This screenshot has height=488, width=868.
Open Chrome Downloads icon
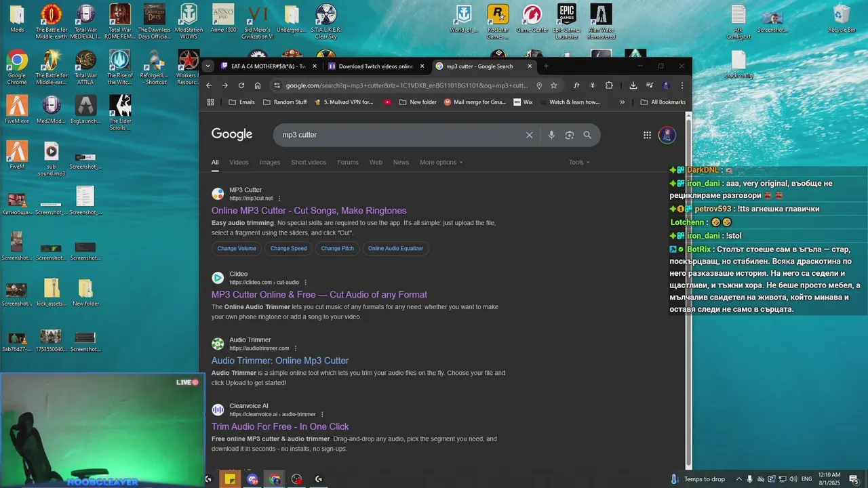click(x=633, y=85)
